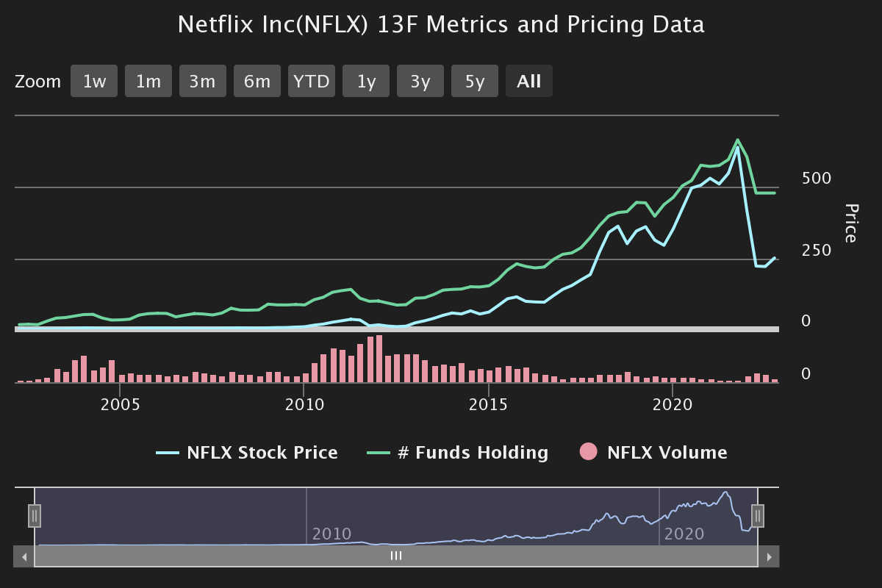Set the zoom range to 1m
Viewport: 882px width, 588px height.
[x=148, y=81]
